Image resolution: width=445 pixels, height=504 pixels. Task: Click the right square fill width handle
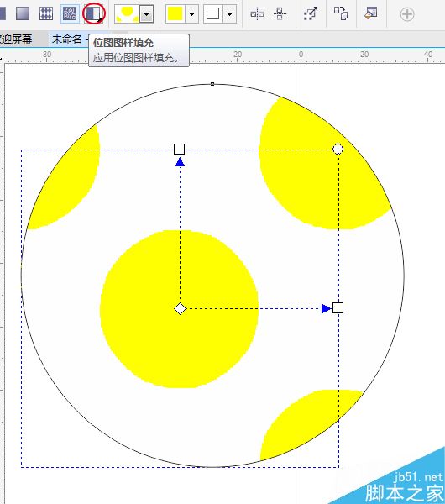coord(338,308)
